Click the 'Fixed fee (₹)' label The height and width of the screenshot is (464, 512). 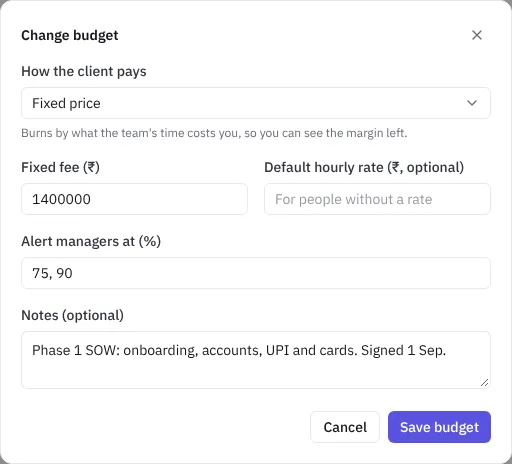(60, 167)
